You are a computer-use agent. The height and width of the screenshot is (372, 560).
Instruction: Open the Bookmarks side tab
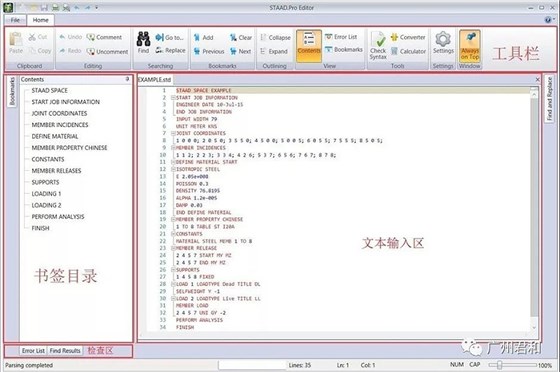click(x=12, y=91)
